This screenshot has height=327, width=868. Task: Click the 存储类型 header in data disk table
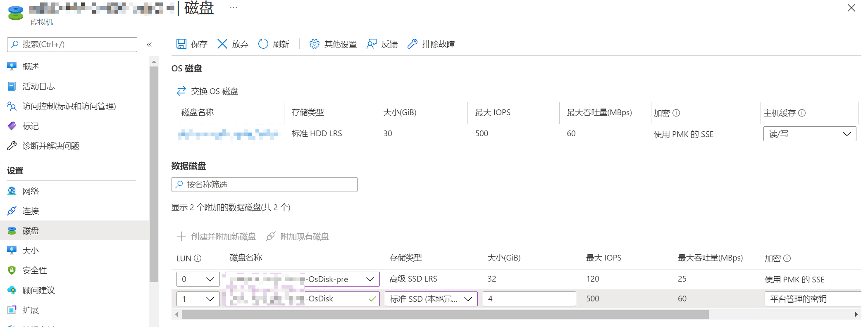(x=405, y=258)
